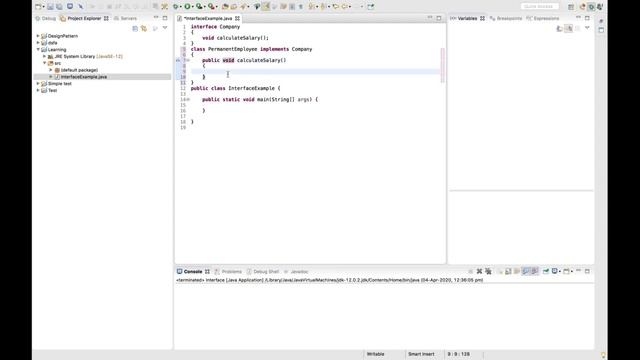Viewport: 640px width, 360px height.
Task: Click Remove All Terminated Launches icon
Action: pos(488,271)
